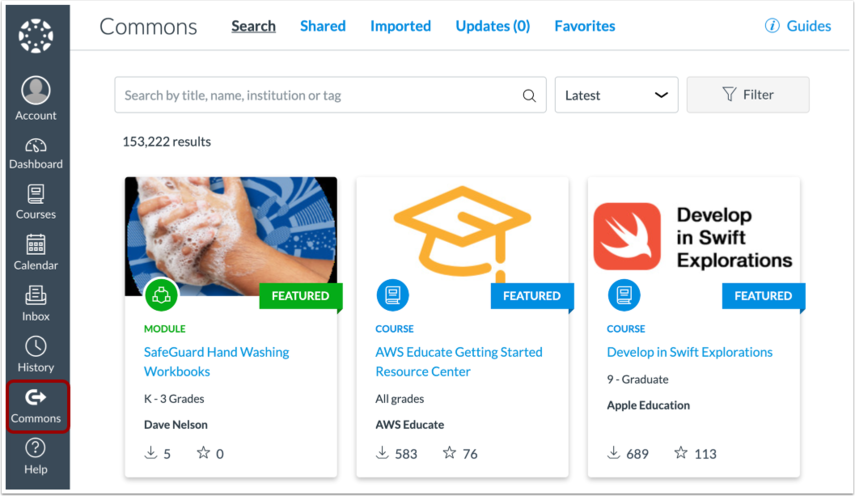Open the Account avatar in sidebar
Image resolution: width=855 pixels, height=496 pixels.
(x=36, y=90)
